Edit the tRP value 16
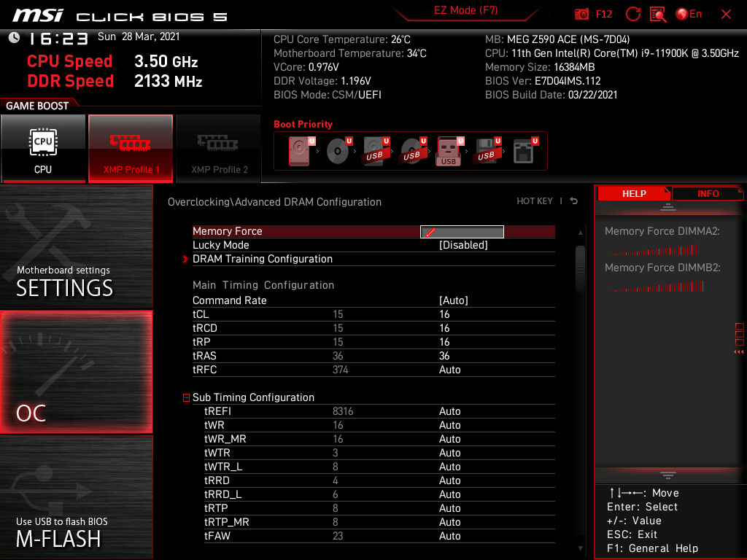Screen dimensions: 747x560 point(444,342)
